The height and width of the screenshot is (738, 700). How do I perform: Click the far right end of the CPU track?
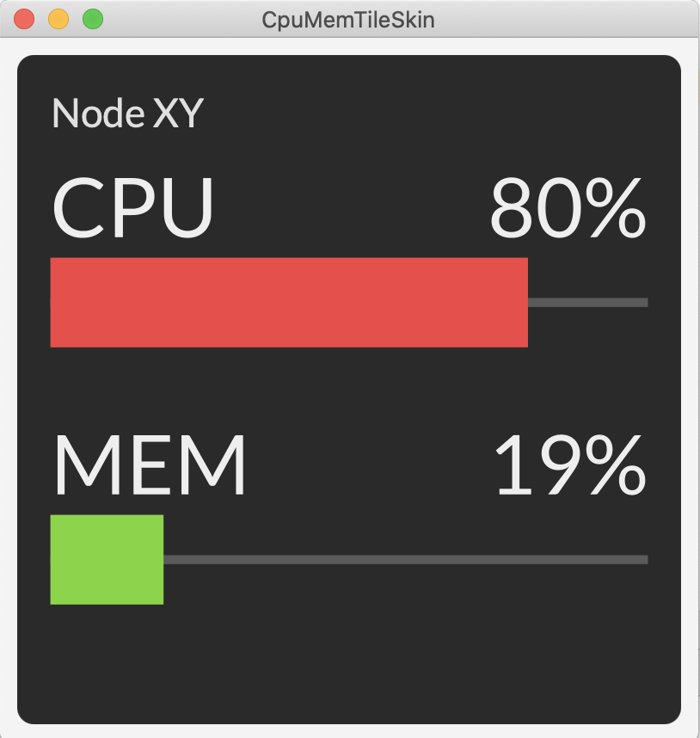pos(643,302)
